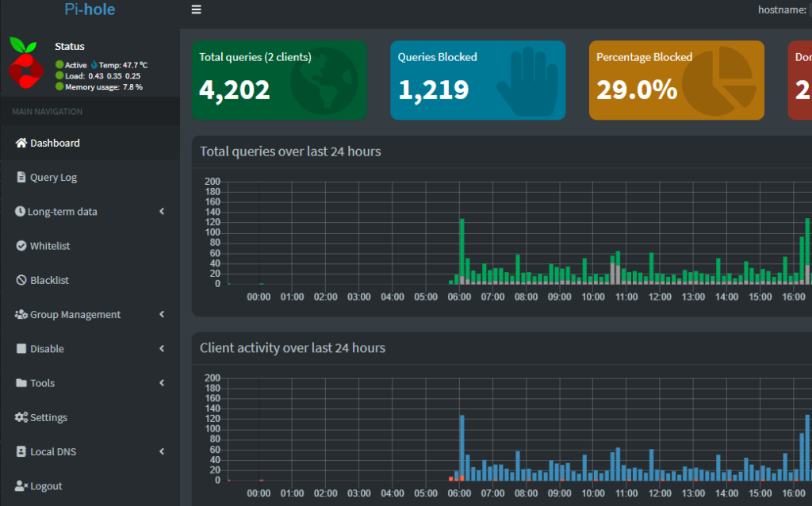Click the Settings gears icon
812x506 pixels.
[21, 417]
